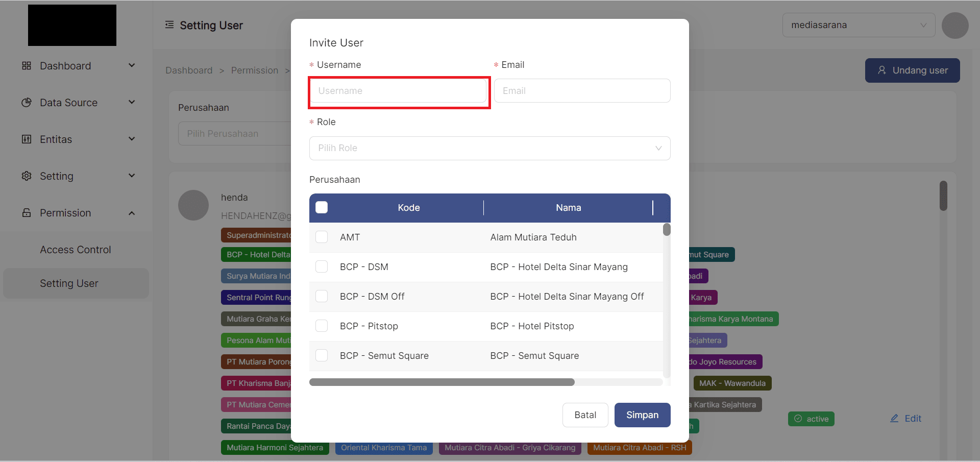980x462 pixels.
Task: Tick the checkbox for AMT row
Action: point(322,237)
